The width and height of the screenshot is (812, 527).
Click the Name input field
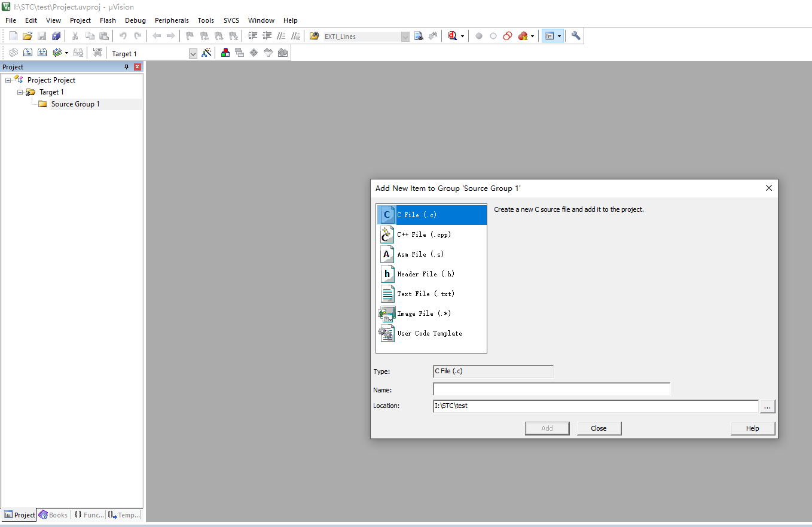[551, 389]
